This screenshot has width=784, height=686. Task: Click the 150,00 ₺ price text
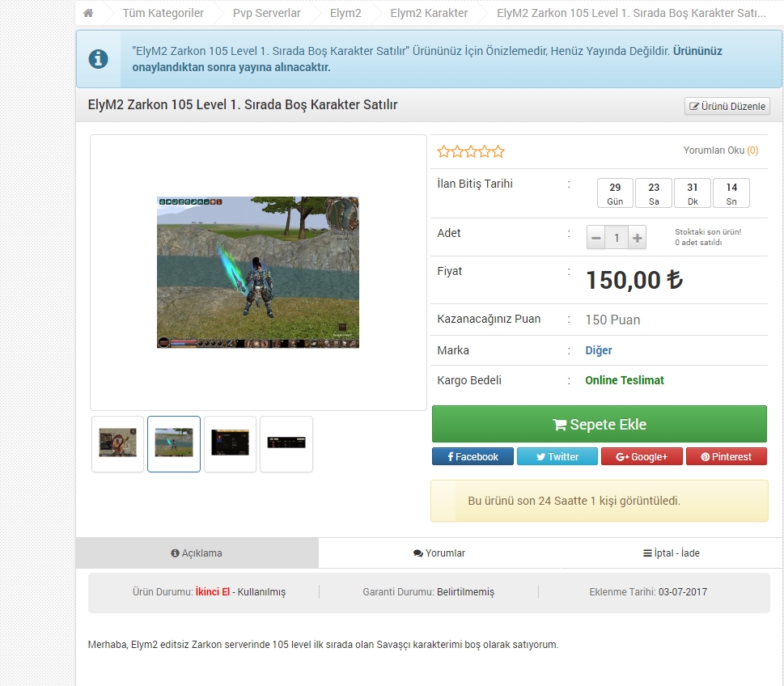[x=634, y=280]
